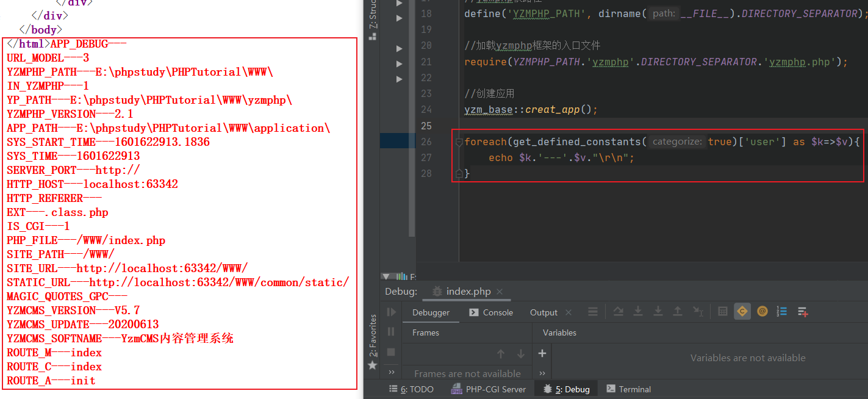Click the Favorites star icon
Screen dimensions: 868x399
pyautogui.click(x=372, y=365)
